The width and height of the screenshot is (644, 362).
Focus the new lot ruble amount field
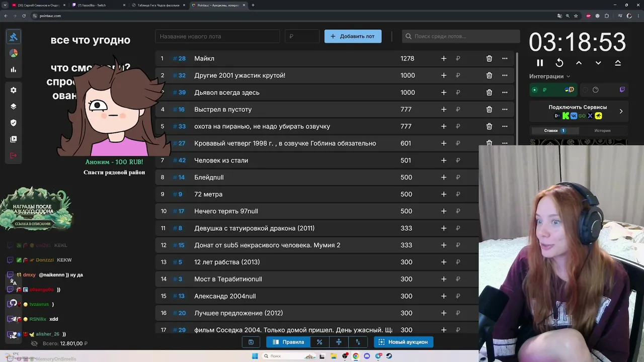302,36
